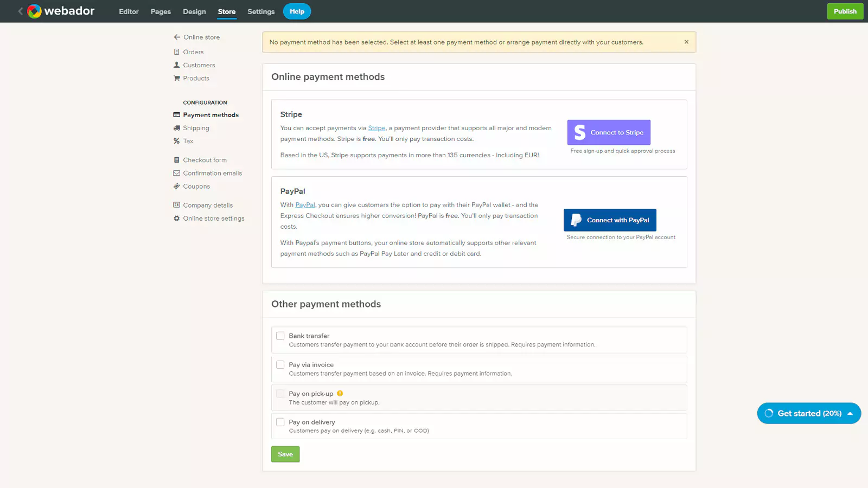Click the Company details card icon
The height and width of the screenshot is (488, 868).
(176, 205)
